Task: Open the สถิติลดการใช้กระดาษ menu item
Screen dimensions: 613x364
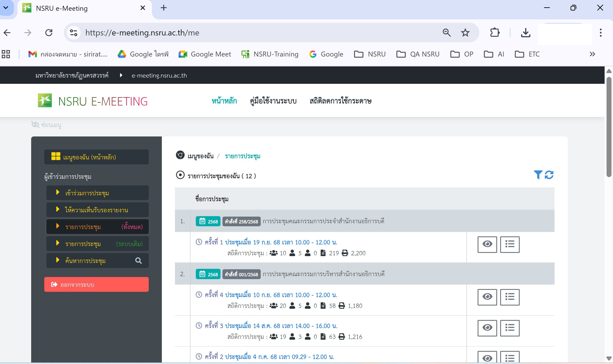Action: point(340,101)
